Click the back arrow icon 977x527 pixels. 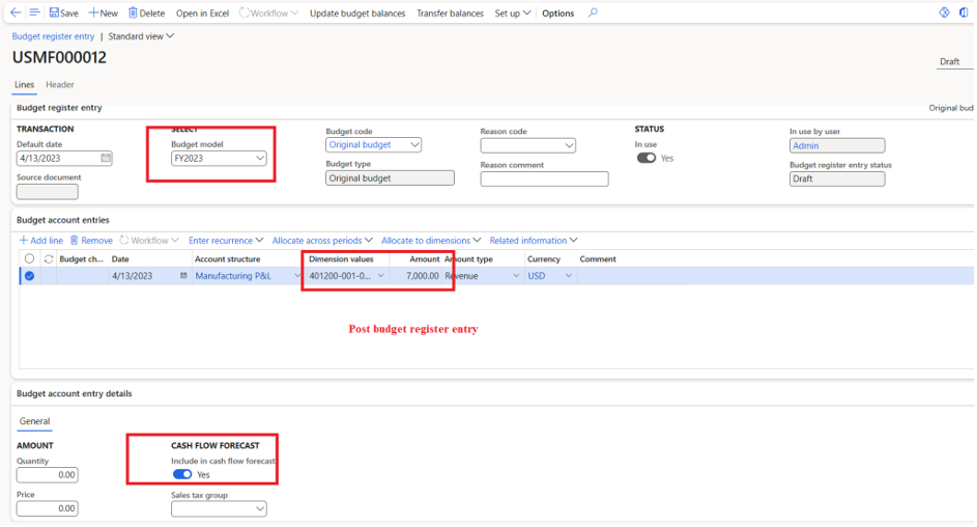click(x=15, y=13)
